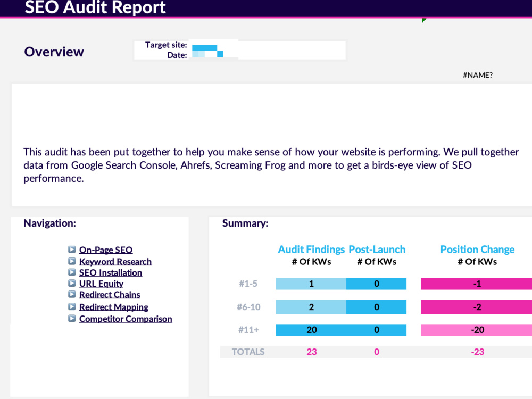The height and width of the screenshot is (399, 532).
Task: Open the Competitor Comparison link
Action: click(x=126, y=319)
